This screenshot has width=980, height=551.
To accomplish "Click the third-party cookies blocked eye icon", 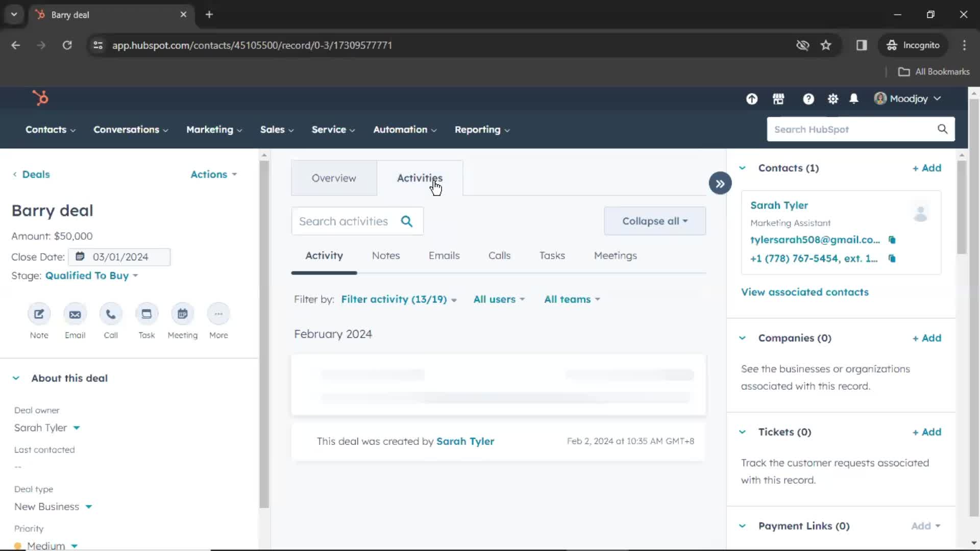I will [x=803, y=45].
